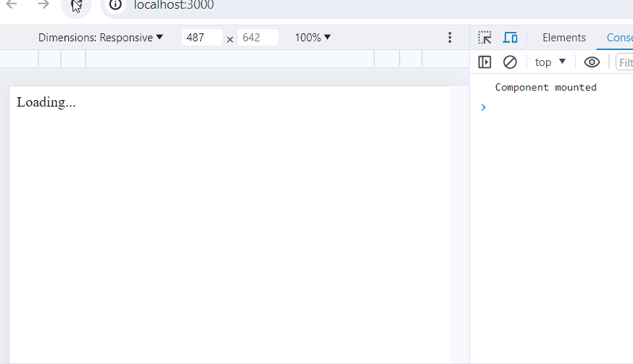Clear the console

pyautogui.click(x=510, y=62)
